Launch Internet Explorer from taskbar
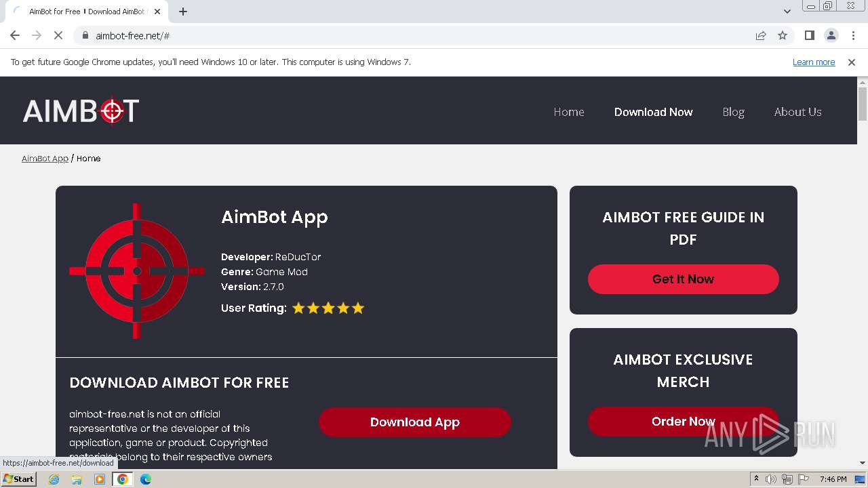 54,479
